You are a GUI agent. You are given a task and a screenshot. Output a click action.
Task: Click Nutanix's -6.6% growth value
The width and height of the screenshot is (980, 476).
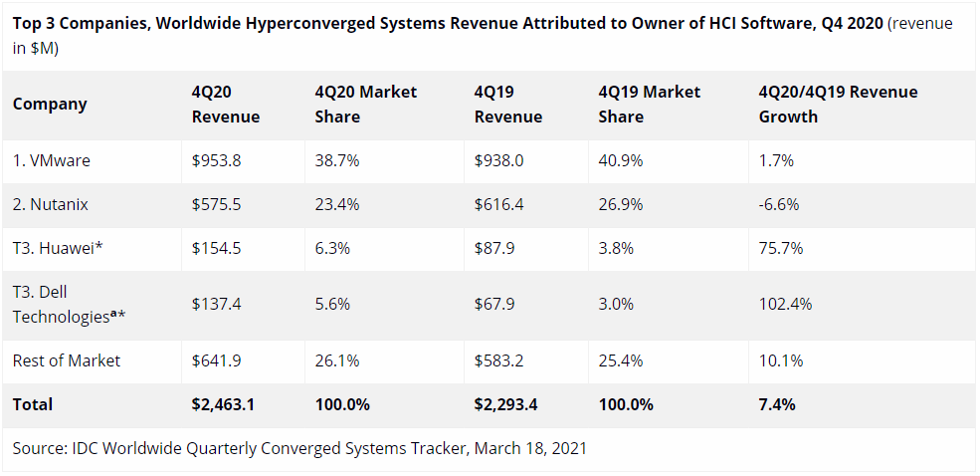click(x=778, y=204)
